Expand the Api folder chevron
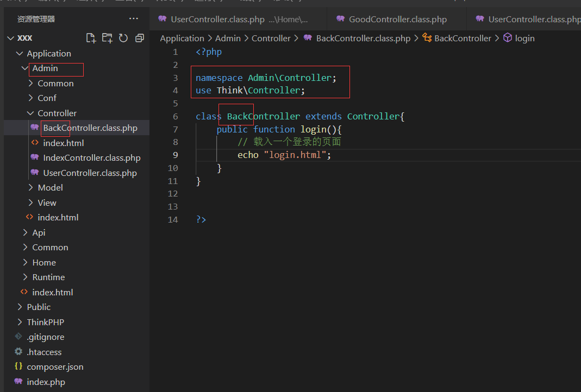Viewport: 581px width, 392px height. point(25,232)
